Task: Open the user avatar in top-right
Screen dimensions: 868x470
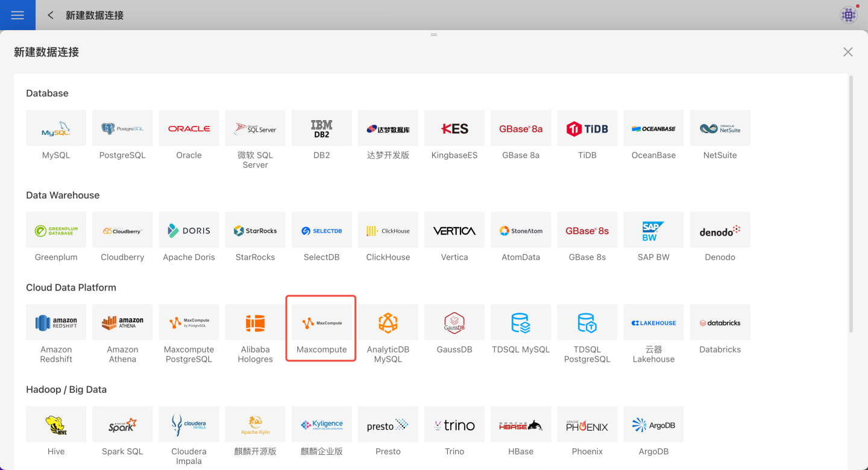Action: pos(849,15)
